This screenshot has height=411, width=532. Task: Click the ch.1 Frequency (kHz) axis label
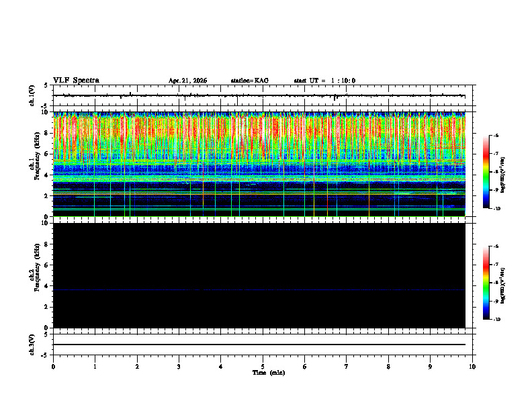(35, 164)
